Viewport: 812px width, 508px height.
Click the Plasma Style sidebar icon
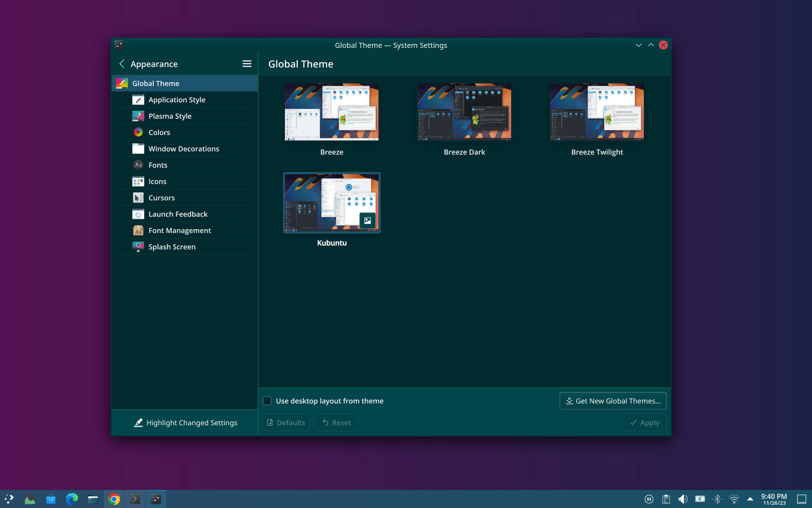point(138,116)
